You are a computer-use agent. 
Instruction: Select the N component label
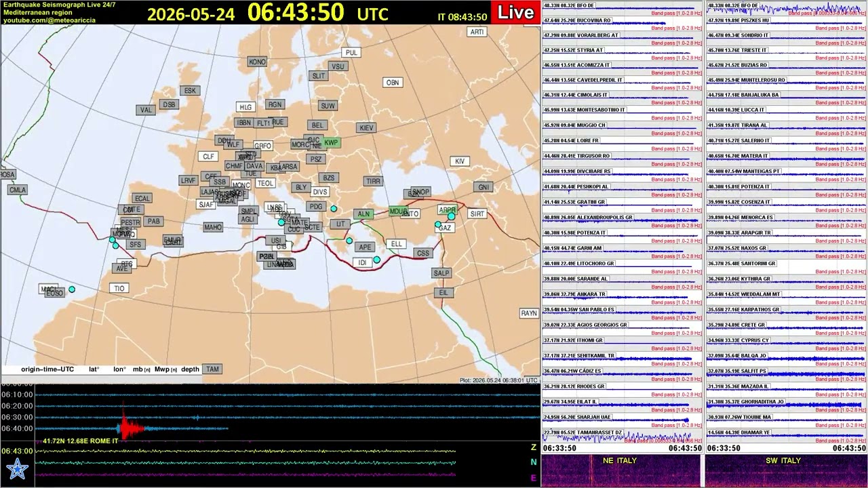pyautogui.click(x=534, y=462)
